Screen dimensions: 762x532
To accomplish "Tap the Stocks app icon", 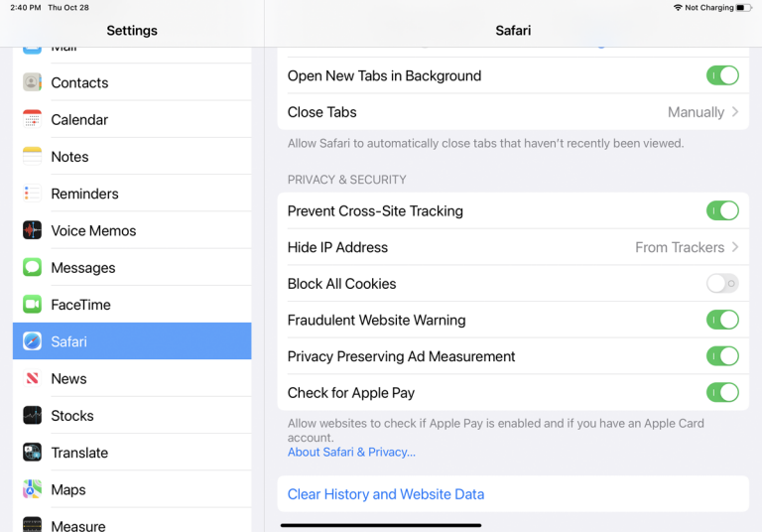I will tap(33, 416).
